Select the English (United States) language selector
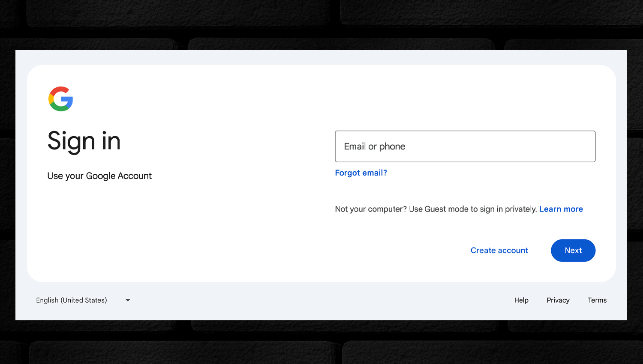Image resolution: width=643 pixels, height=364 pixels. [x=83, y=300]
